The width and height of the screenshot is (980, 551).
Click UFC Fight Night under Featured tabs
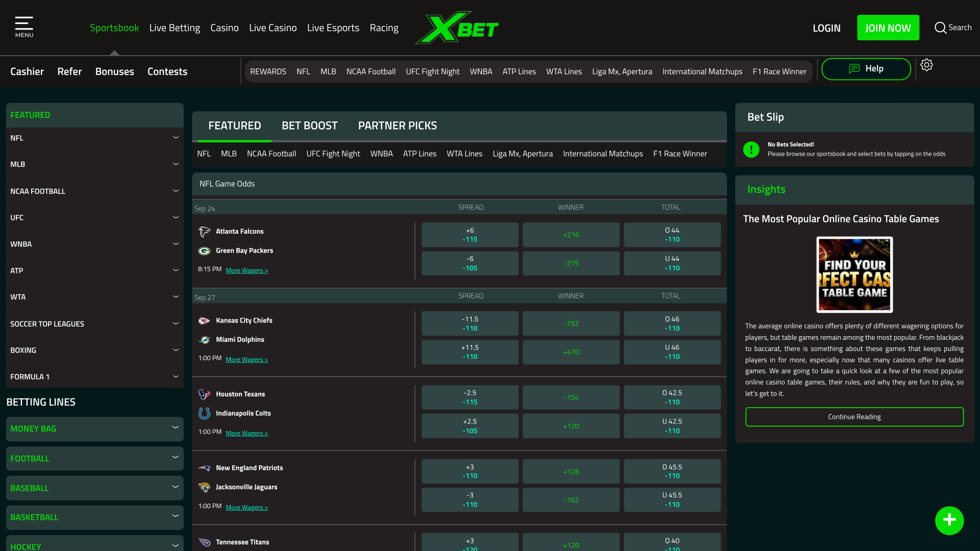(333, 154)
